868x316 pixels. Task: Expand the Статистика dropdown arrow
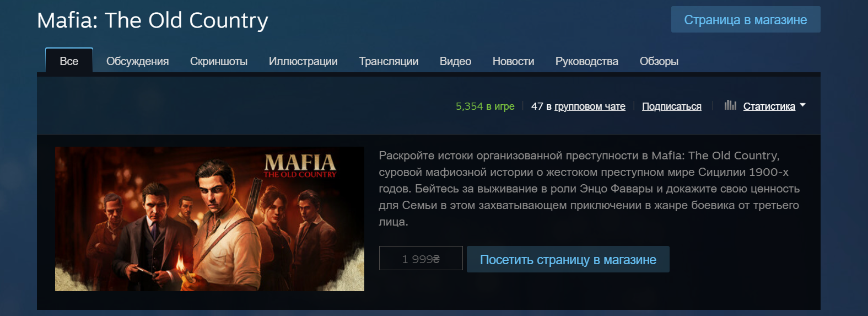[x=802, y=105]
